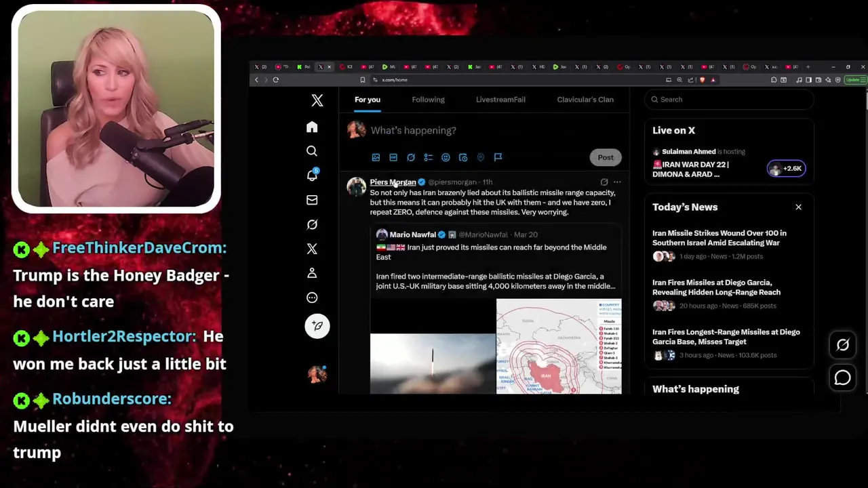Screen dimensions: 868x488
Task: Open the floating Grok button at right edge
Action: 842,345
